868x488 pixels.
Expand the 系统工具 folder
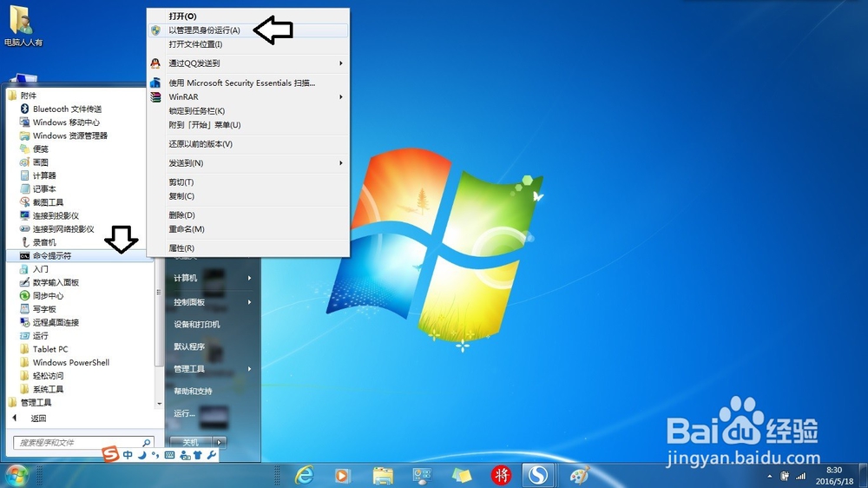click(x=42, y=389)
